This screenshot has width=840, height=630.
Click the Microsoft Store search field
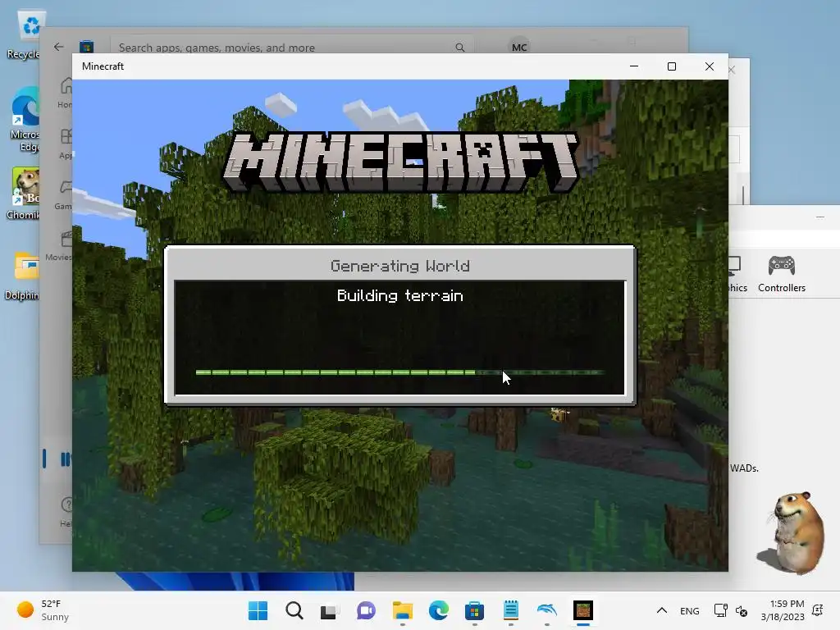coord(293,47)
